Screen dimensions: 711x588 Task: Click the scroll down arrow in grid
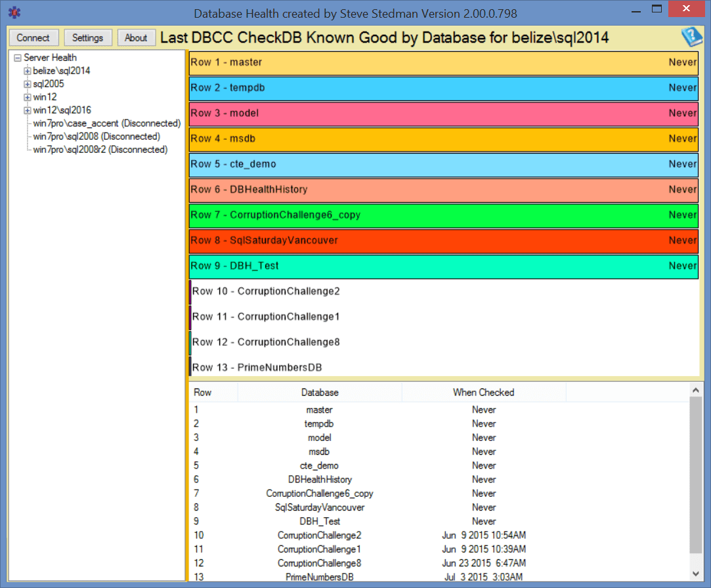696,574
